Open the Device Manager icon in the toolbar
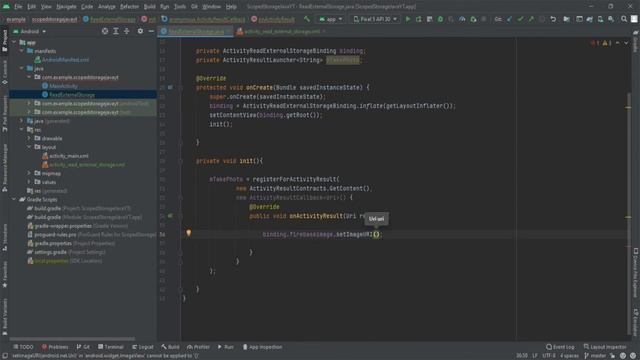 pos(600,19)
